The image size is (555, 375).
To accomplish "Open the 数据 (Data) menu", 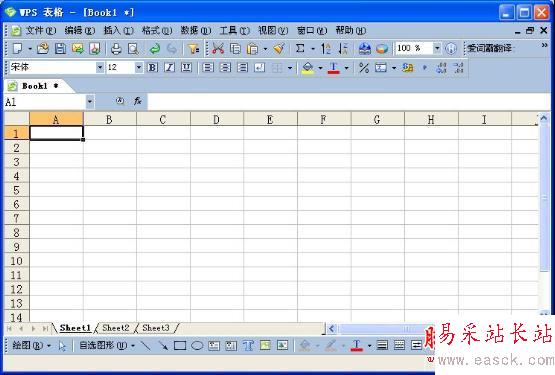I will click(196, 30).
